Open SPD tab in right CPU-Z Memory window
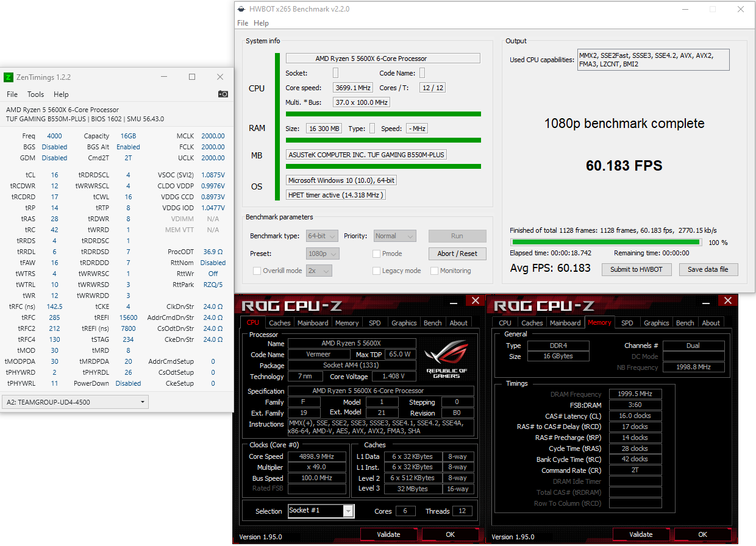This screenshot has height=546, width=756. (x=627, y=323)
